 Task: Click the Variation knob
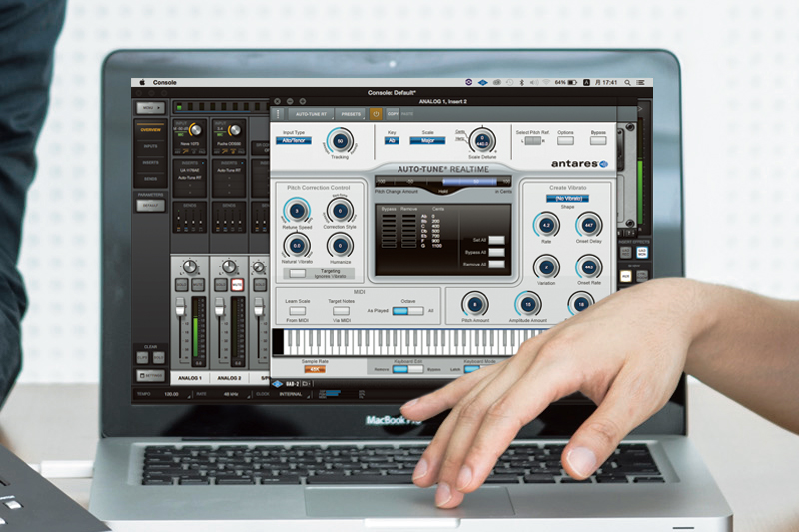tap(546, 267)
